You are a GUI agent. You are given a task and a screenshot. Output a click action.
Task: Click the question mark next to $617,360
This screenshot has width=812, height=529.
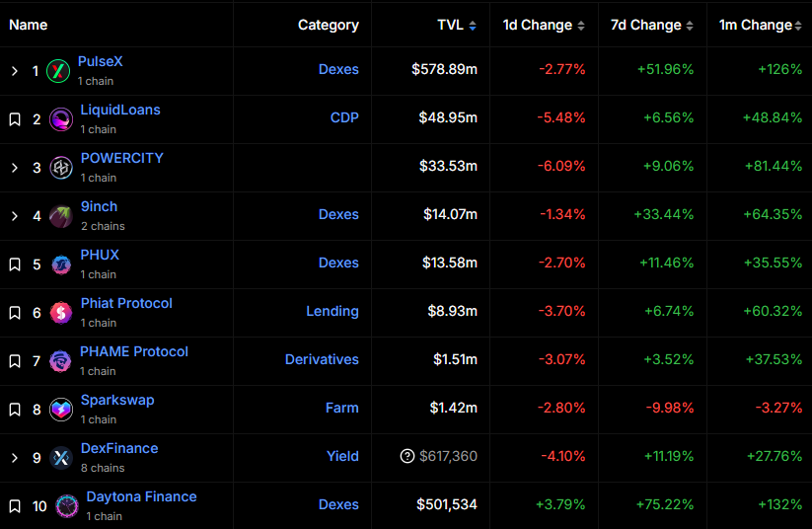coord(407,456)
